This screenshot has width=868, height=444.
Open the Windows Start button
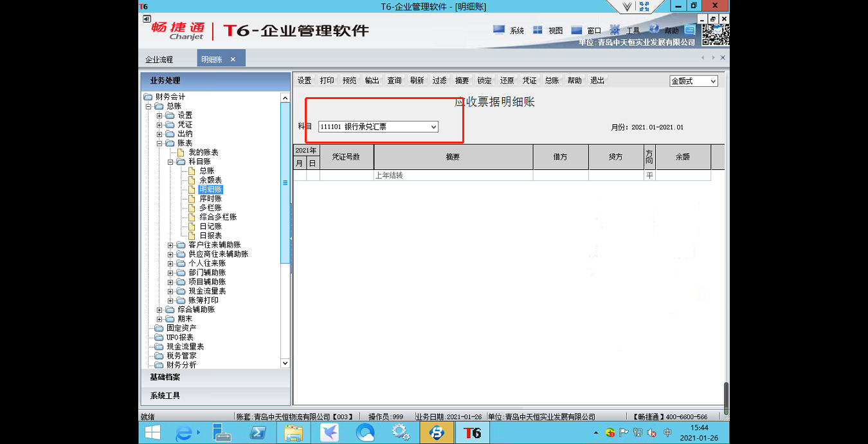pyautogui.click(x=152, y=433)
